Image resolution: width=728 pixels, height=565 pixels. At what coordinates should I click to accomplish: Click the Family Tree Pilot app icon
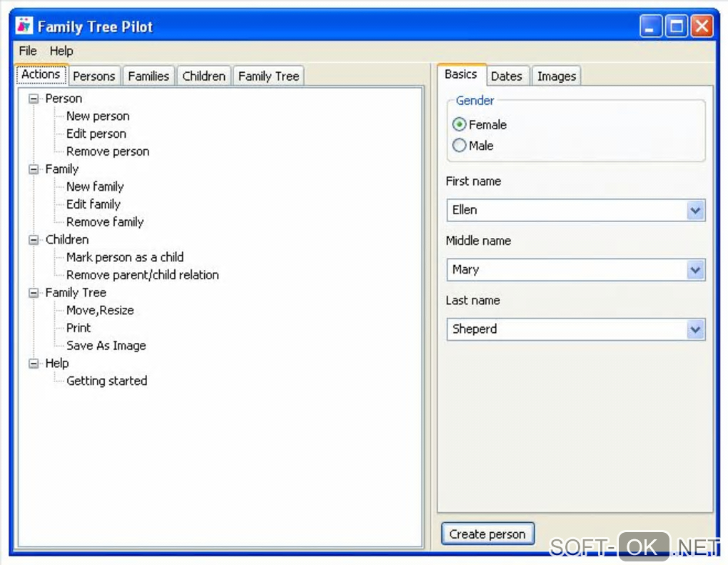tap(24, 26)
